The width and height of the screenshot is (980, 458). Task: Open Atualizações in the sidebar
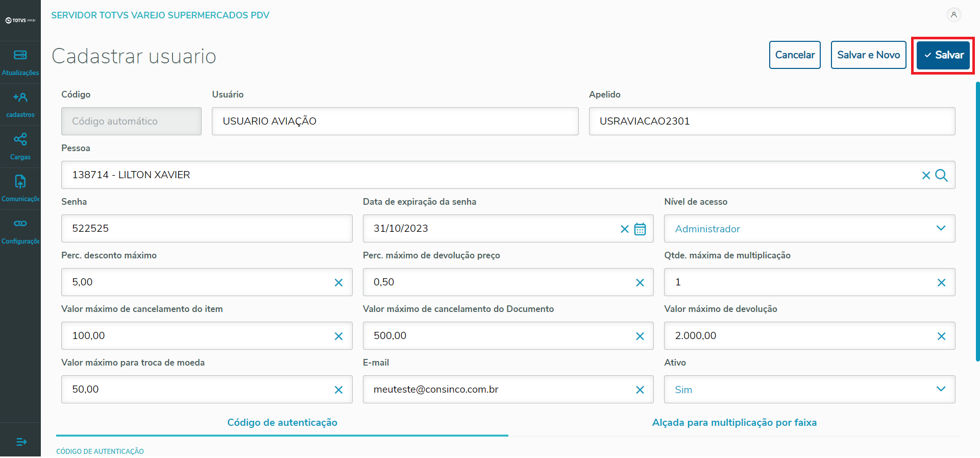pos(20,62)
